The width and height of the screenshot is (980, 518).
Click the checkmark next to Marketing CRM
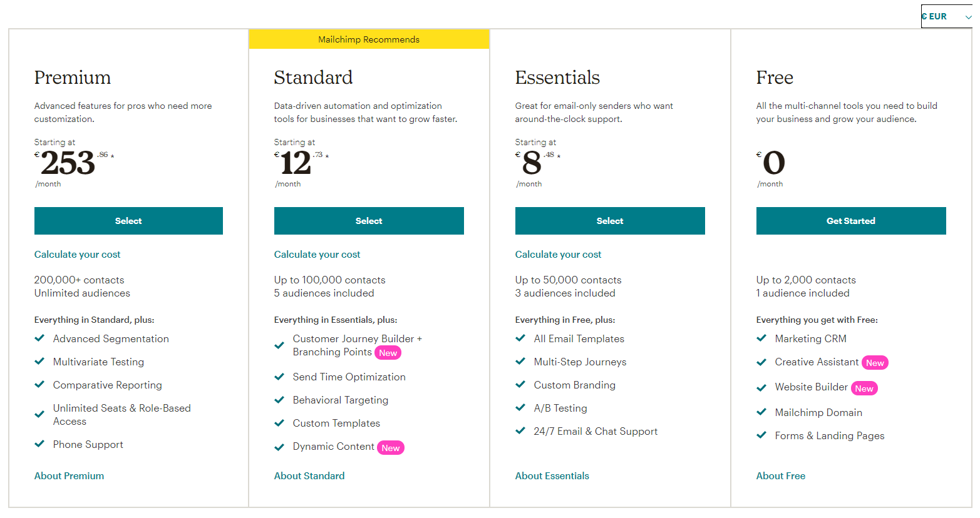pyautogui.click(x=761, y=338)
